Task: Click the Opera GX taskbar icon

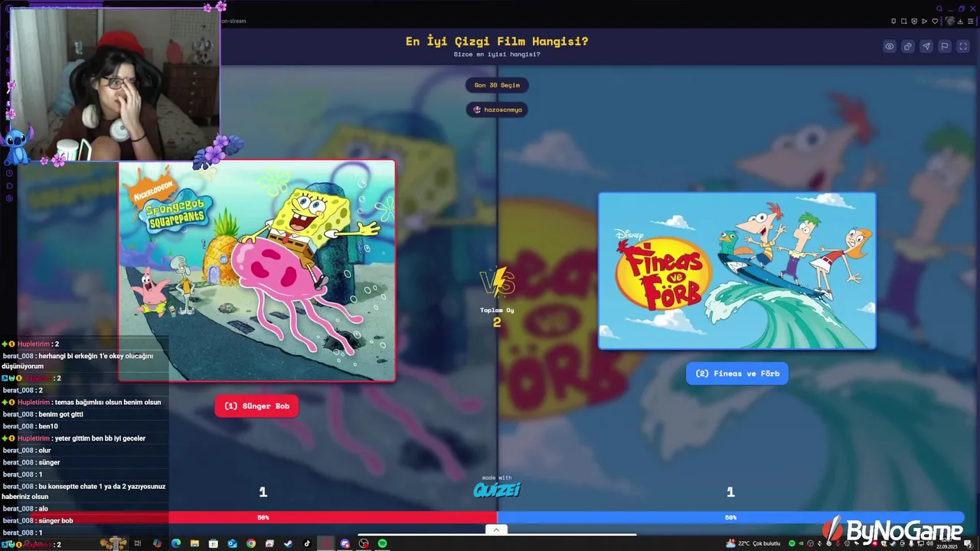Action: (x=326, y=543)
